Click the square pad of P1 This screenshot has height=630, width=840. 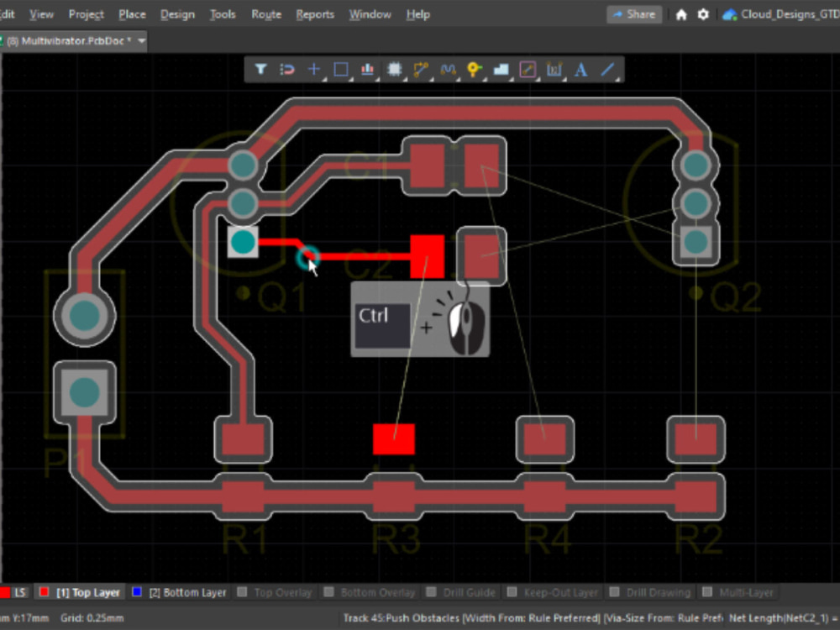[85, 392]
